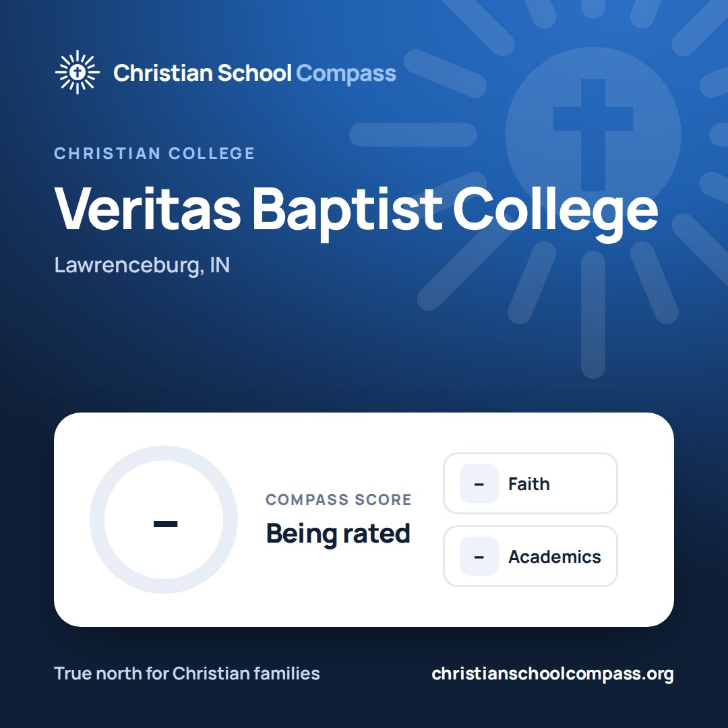The width and height of the screenshot is (728, 728).
Task: Click the vertical sun ray below the watermark
Action: coord(593,315)
